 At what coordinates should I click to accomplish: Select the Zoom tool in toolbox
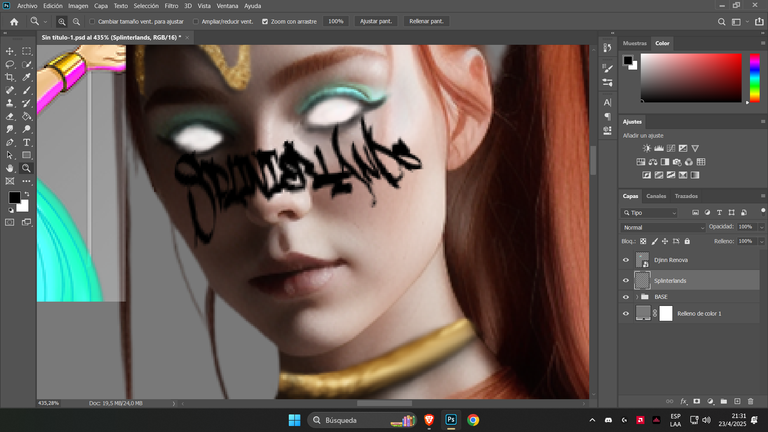point(26,168)
